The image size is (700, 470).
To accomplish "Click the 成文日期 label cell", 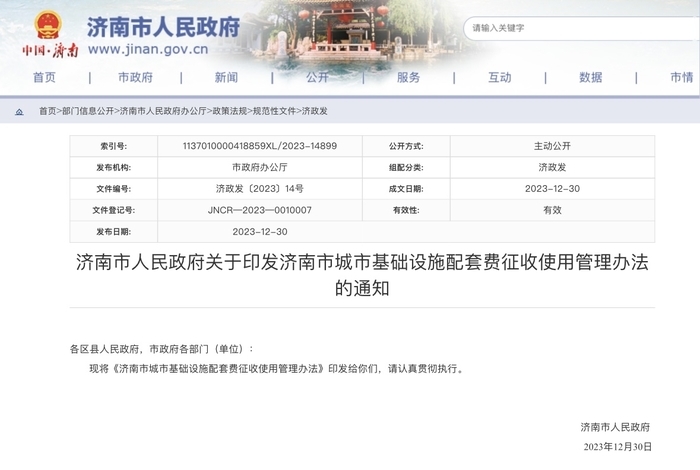I will (406, 189).
